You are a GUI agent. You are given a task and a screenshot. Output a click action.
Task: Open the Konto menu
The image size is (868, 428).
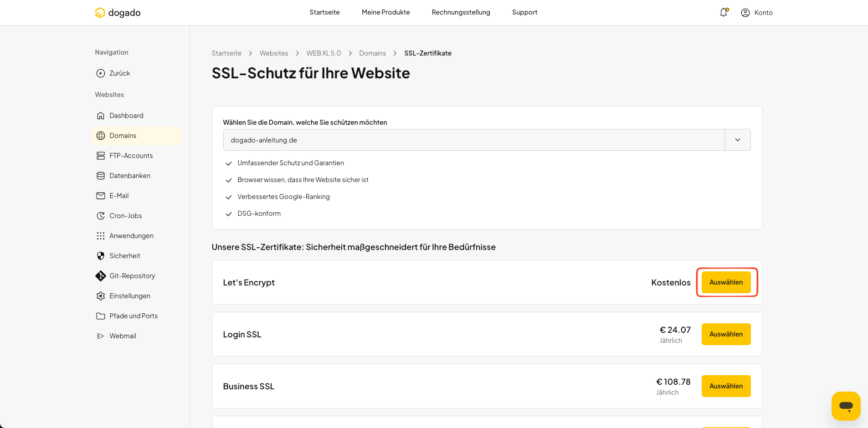click(757, 13)
